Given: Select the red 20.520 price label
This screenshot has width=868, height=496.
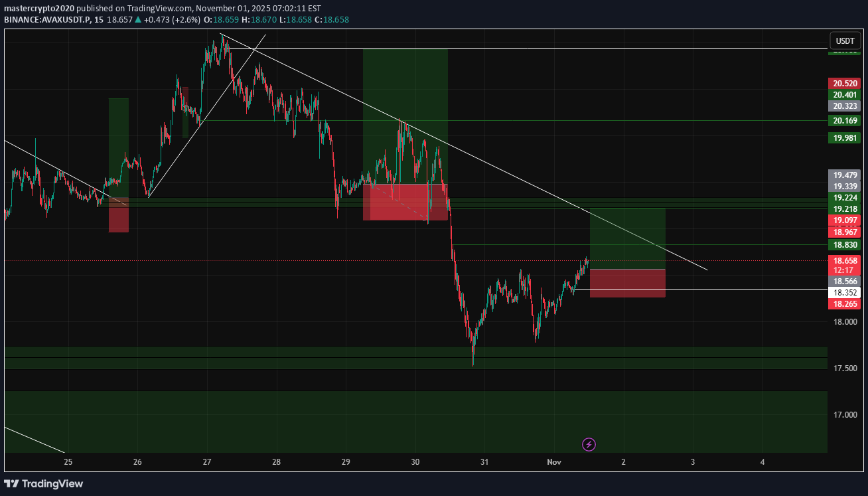Looking at the screenshot, I should [x=844, y=84].
